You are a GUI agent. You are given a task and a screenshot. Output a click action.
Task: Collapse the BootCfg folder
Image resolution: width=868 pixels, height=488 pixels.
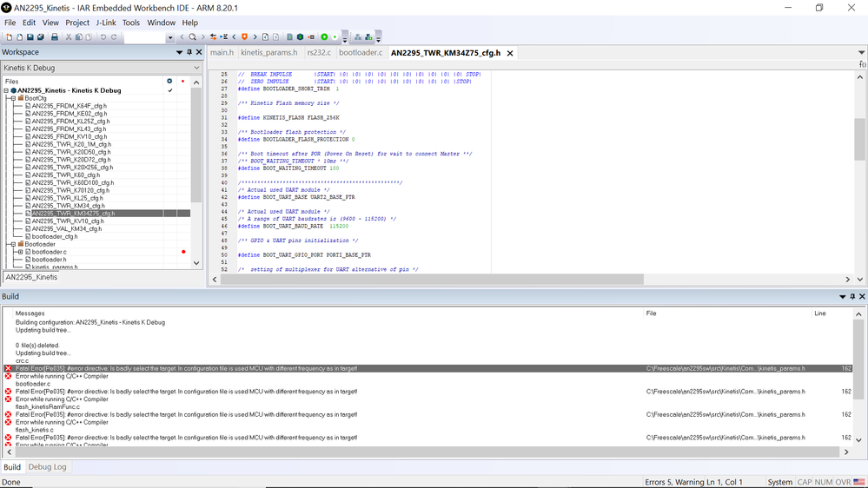(13, 98)
